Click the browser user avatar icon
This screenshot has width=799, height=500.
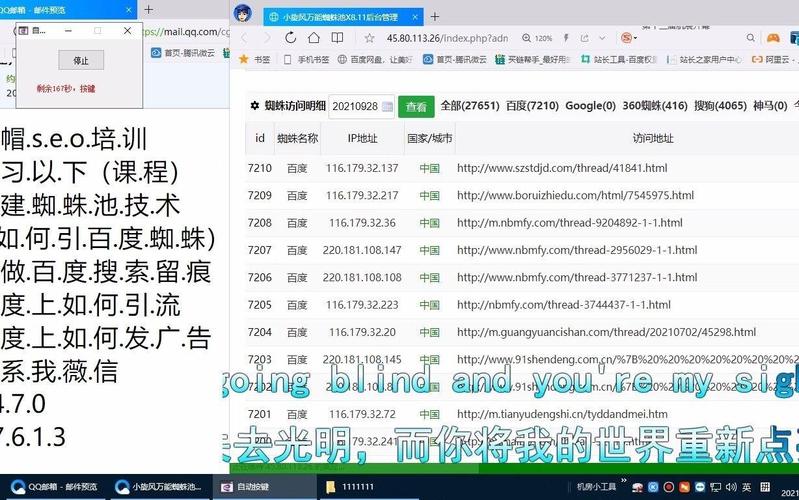click(x=242, y=15)
